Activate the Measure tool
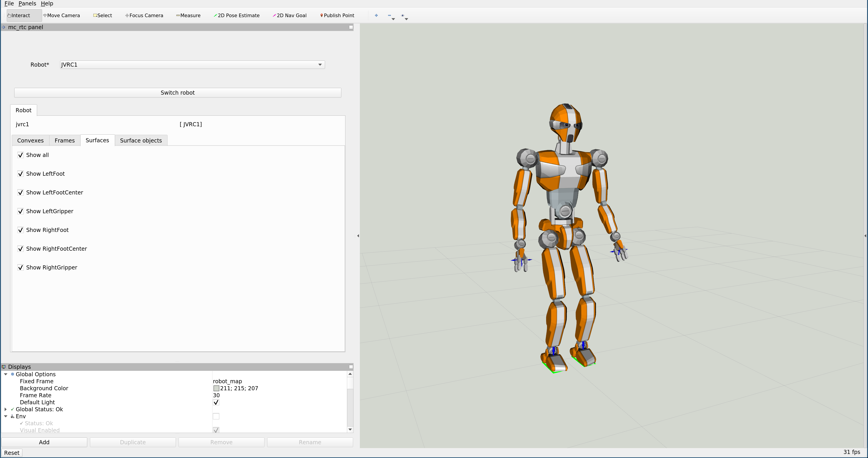The height and width of the screenshot is (458, 868). coord(188,15)
